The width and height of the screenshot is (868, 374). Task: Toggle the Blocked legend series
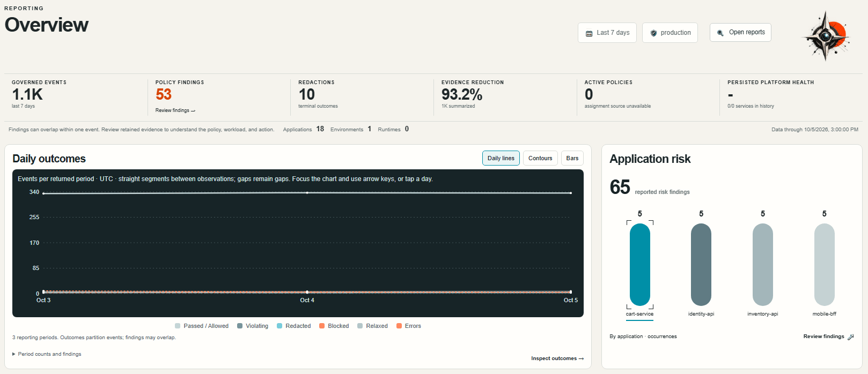click(334, 326)
